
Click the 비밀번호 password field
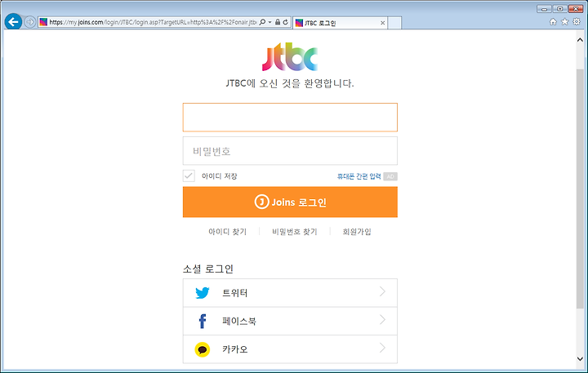(290, 151)
